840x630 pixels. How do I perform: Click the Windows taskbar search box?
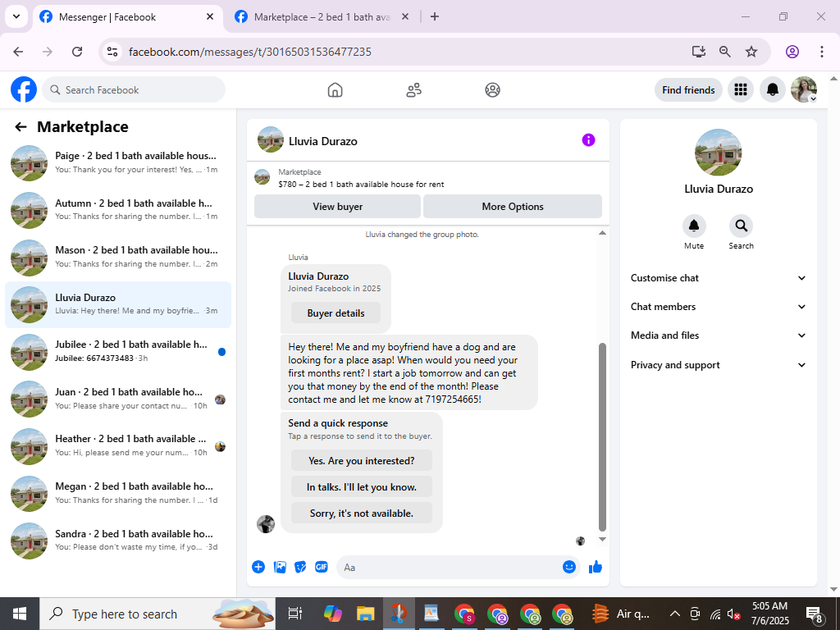[157, 614]
